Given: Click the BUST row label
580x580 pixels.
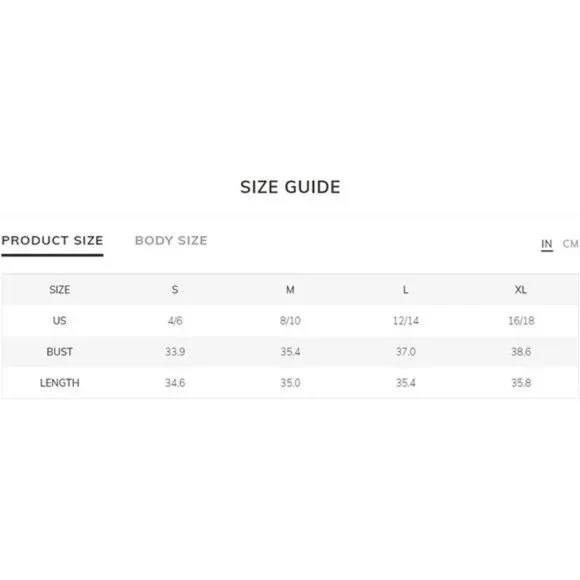Looking at the screenshot, I should coord(60,352).
